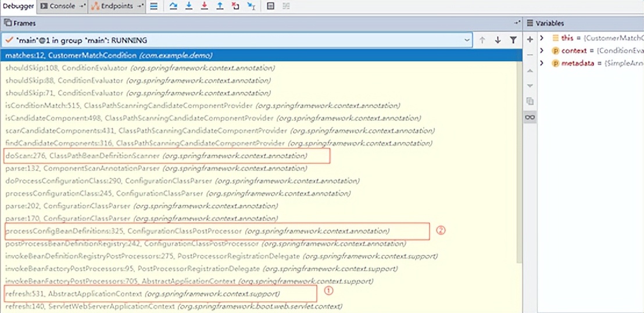
Task: Expand the 'metadata' variable node
Action: tap(542, 63)
